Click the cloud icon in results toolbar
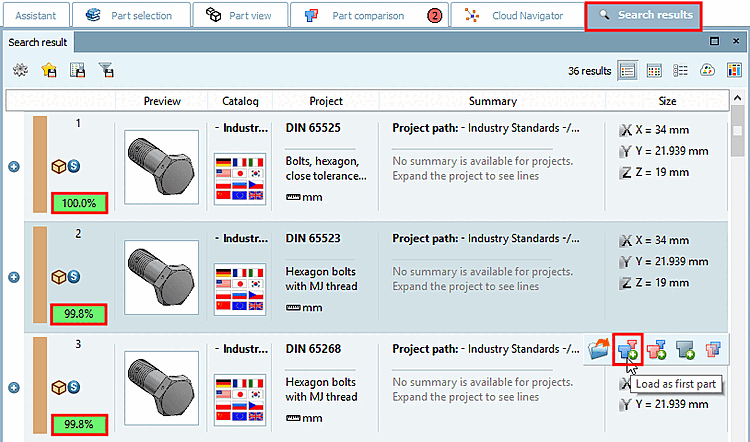The height and width of the screenshot is (442, 750). coord(707,70)
